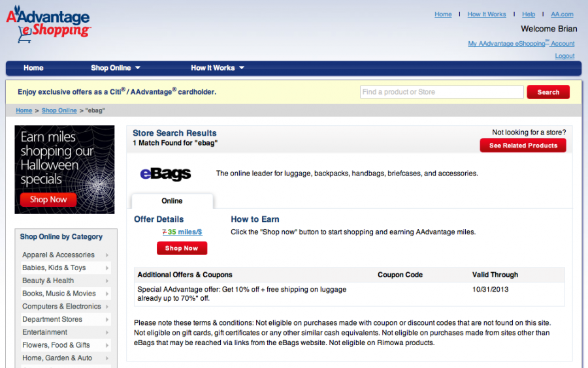Click the Home breadcrumb link
The image size is (588, 368).
point(24,110)
